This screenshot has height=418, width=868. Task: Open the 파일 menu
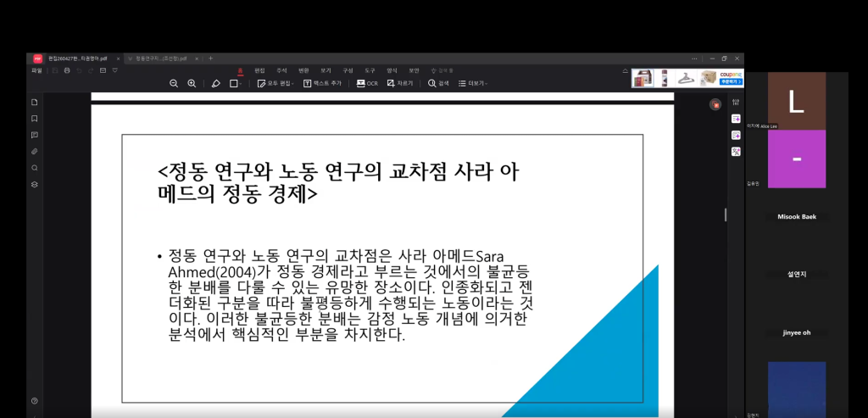click(x=36, y=71)
